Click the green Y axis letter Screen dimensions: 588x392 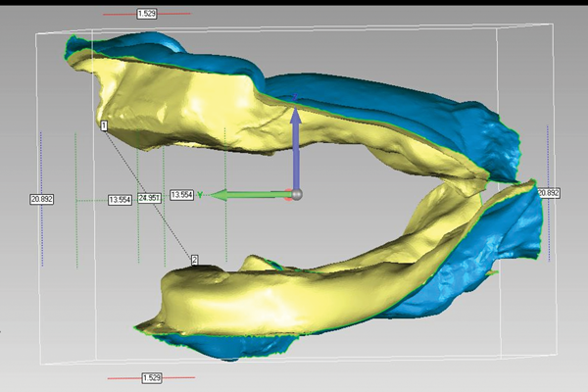pos(200,195)
